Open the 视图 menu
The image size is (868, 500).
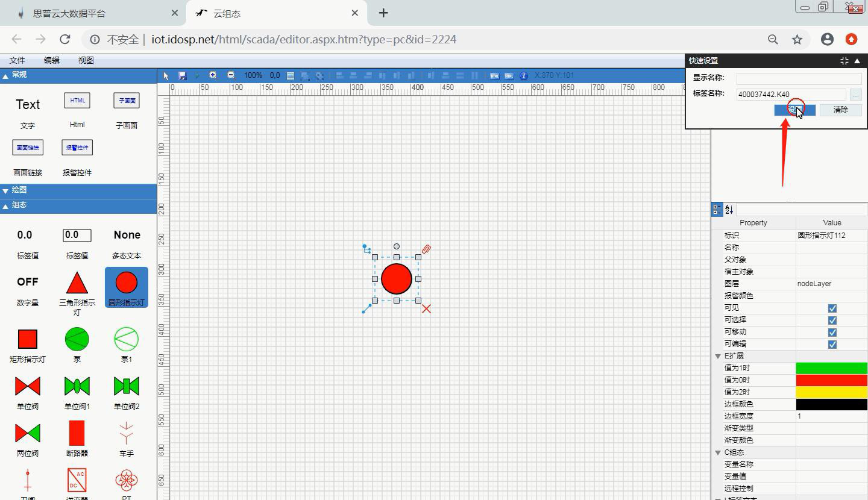click(86, 60)
